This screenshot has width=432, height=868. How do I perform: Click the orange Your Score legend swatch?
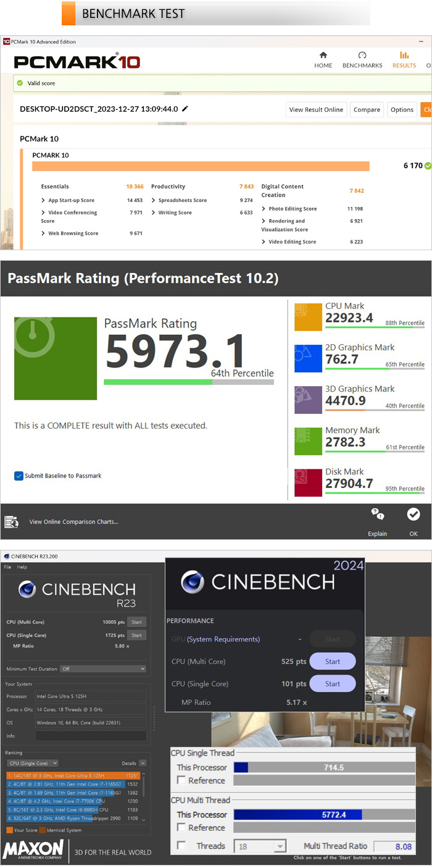point(9,830)
